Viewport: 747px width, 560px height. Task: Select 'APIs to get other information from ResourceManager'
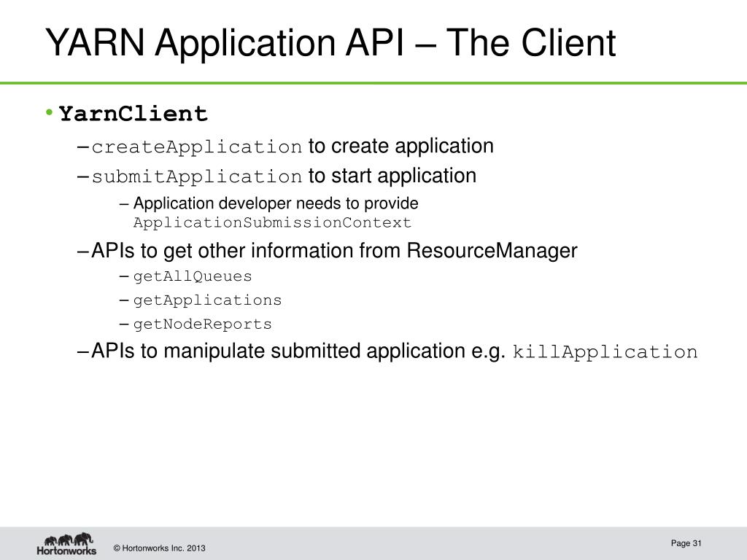coord(334,251)
